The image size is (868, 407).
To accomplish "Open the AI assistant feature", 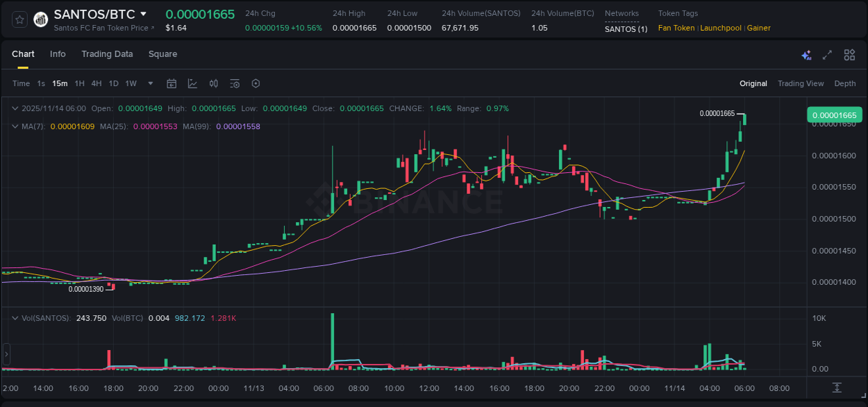I will [806, 54].
